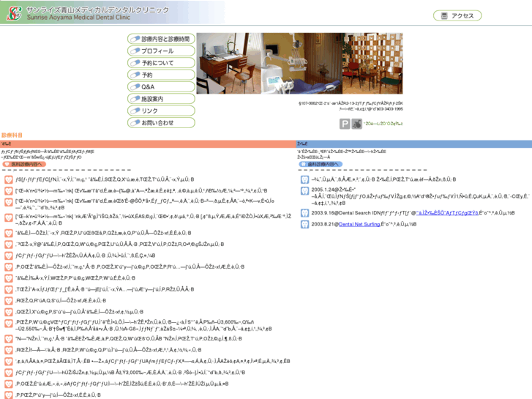Open the アクセス access button
Viewport: 532px width, 399px height.
[457, 15]
